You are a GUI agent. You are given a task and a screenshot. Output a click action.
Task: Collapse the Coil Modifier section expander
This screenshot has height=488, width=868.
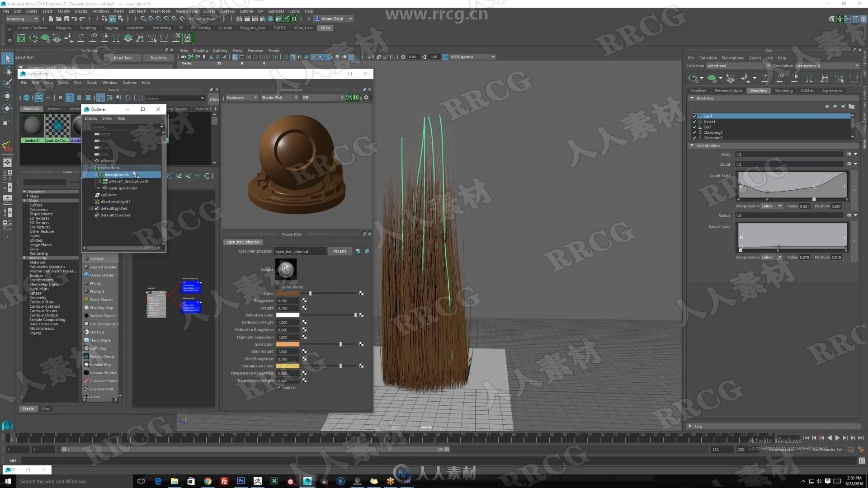click(692, 145)
